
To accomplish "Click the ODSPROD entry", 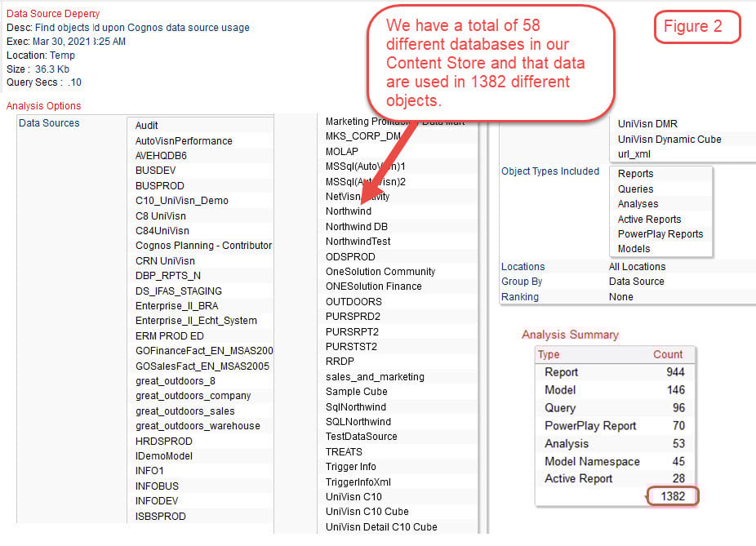I will coord(350,257).
